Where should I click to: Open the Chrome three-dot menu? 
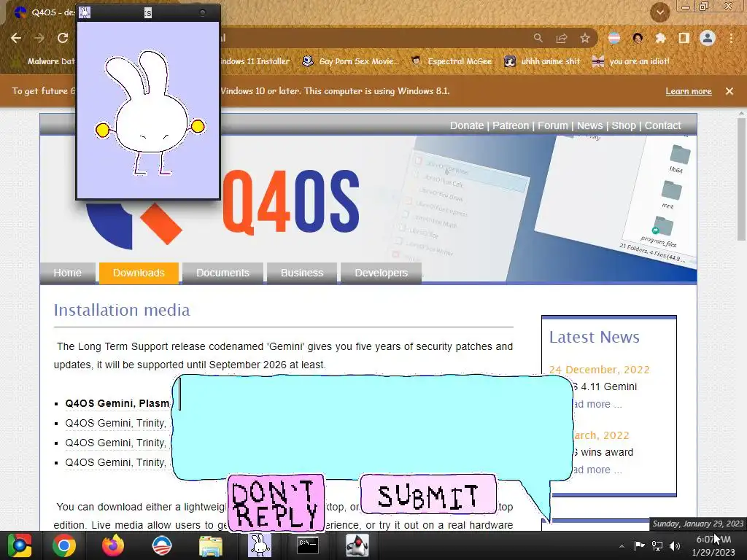731,38
